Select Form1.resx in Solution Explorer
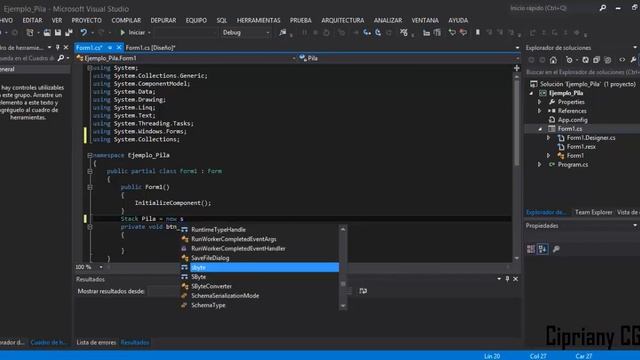Viewport: 640px width, 360px height. click(x=581, y=147)
